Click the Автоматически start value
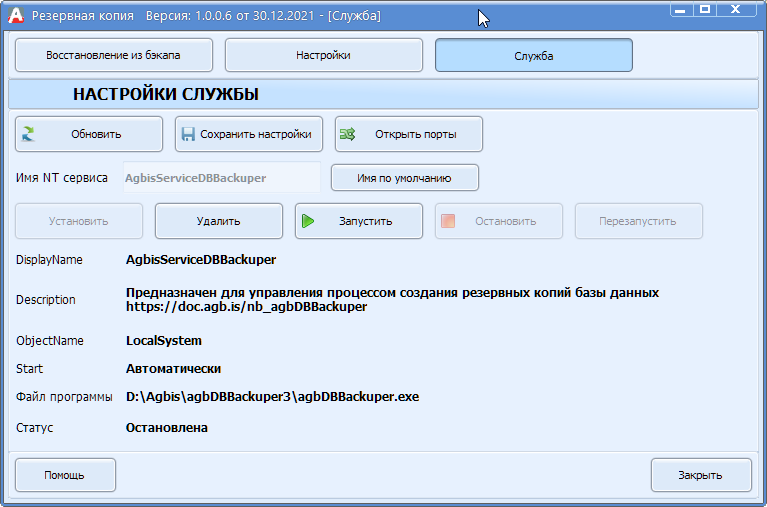This screenshot has height=507, width=767. [x=174, y=369]
